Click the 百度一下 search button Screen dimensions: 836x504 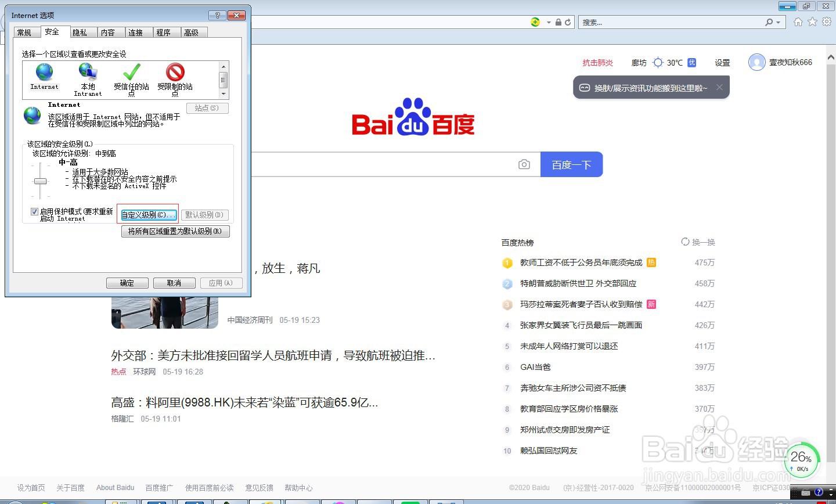coord(571,164)
